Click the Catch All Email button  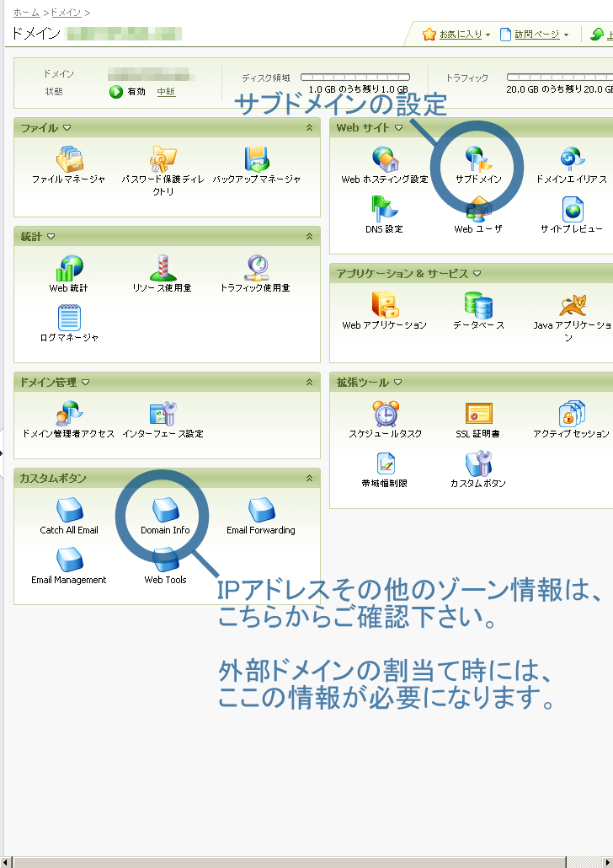69,510
